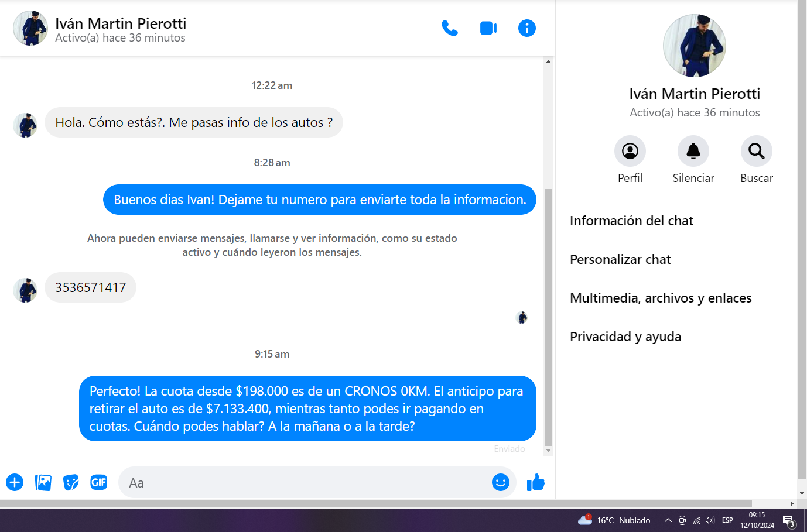Click Iván's large profile picture
The width and height of the screenshot is (807, 532).
coord(694,46)
